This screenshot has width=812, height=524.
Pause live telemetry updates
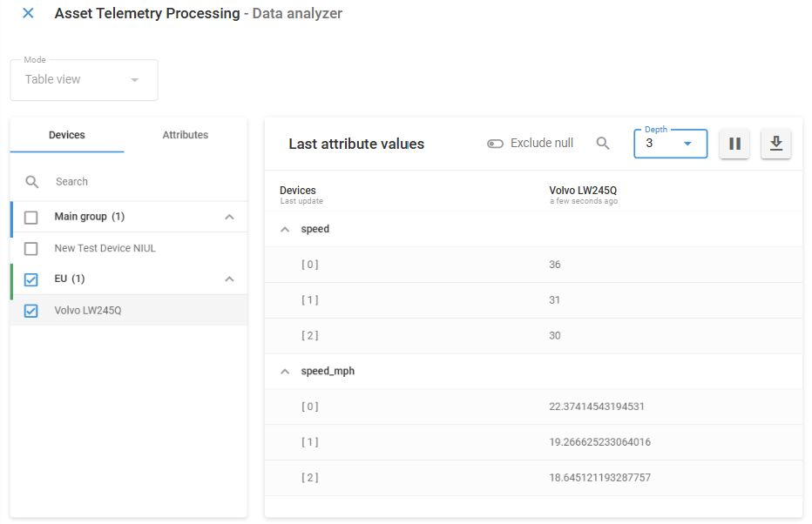[734, 144]
